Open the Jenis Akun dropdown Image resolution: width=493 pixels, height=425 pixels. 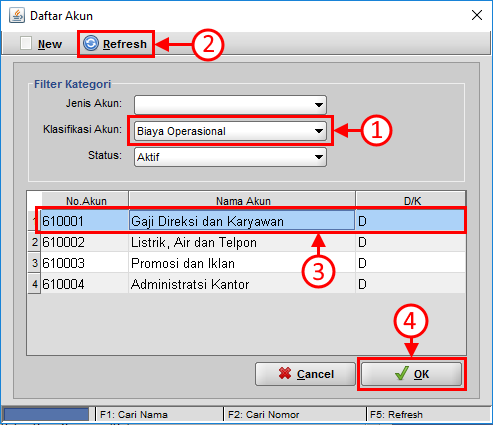tap(230, 105)
